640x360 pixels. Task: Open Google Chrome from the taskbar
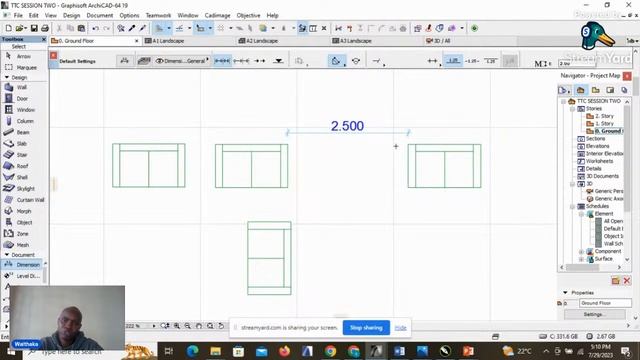330,351
